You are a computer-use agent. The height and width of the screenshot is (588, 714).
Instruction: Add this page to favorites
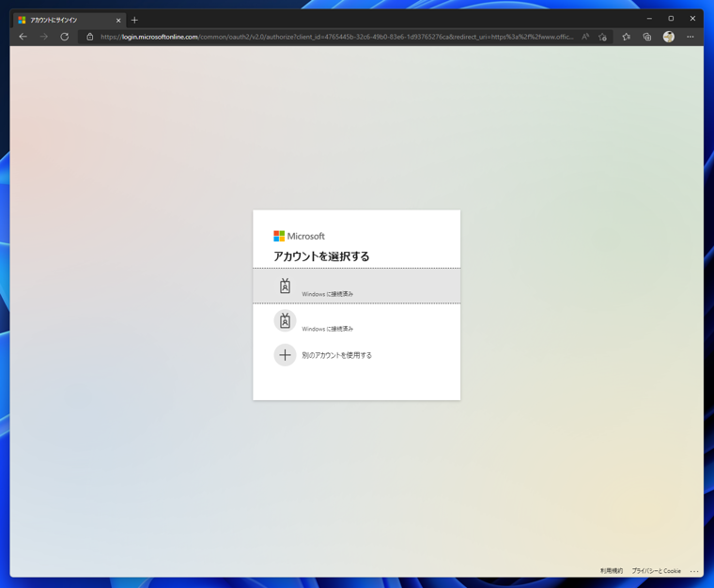tap(603, 37)
